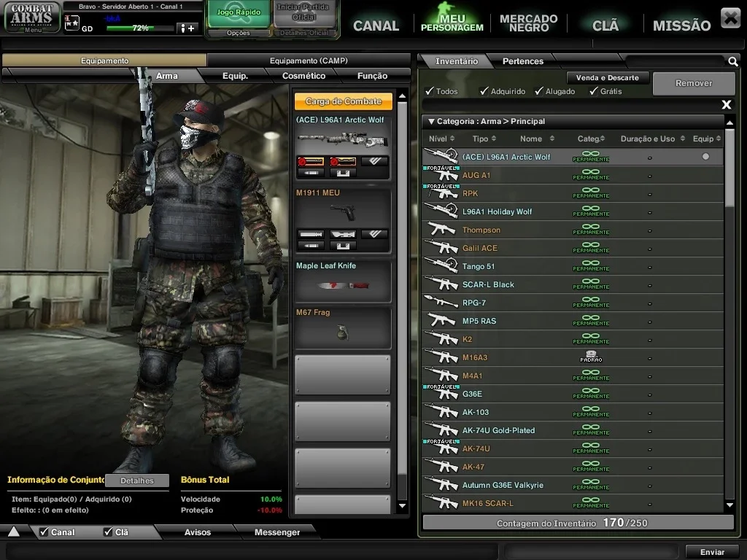This screenshot has height=560, width=747.
Task: Open the Mercado Negro menu
Action: (x=528, y=23)
